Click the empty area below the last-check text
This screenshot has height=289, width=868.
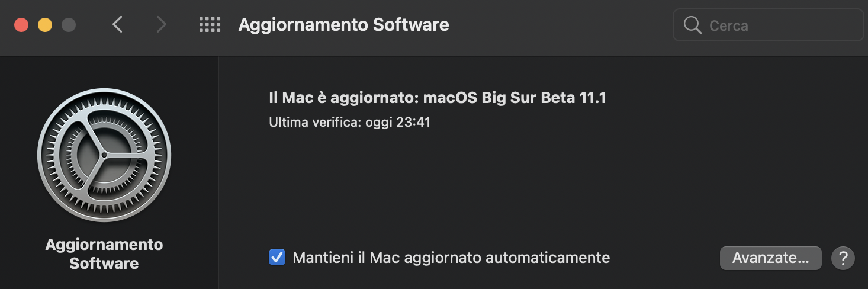pos(474,184)
